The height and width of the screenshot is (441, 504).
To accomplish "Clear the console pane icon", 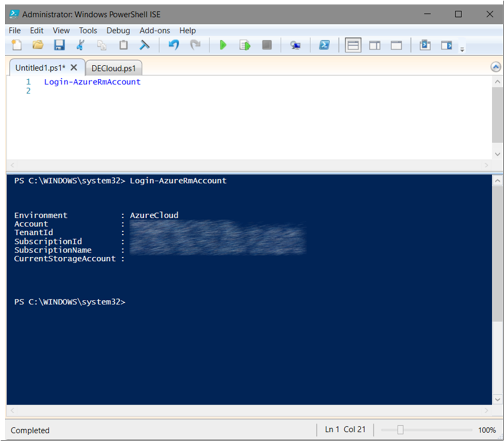I will pos(145,45).
